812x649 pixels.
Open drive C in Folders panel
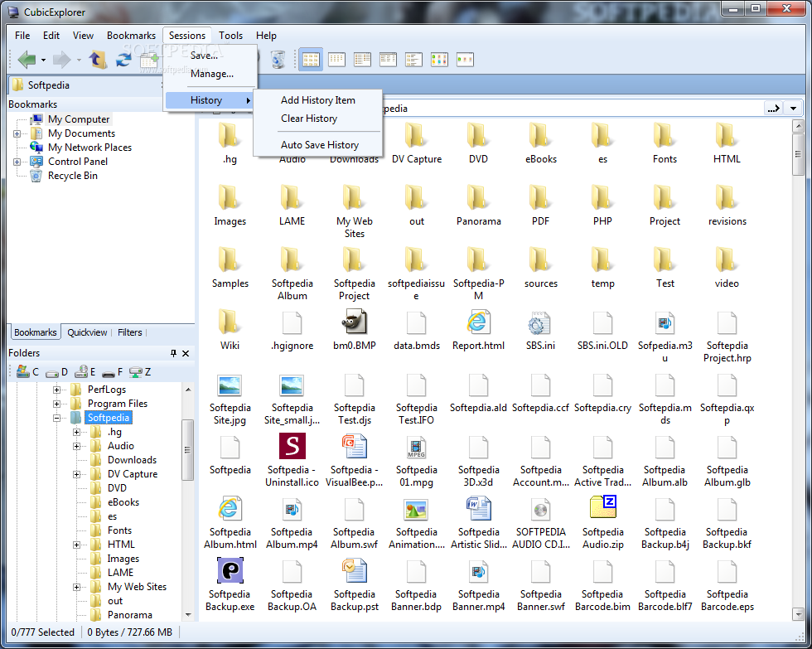(x=27, y=371)
